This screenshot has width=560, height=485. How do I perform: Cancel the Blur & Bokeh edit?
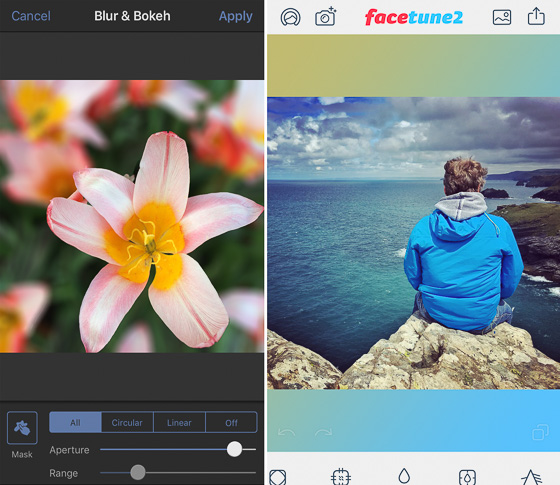31,16
